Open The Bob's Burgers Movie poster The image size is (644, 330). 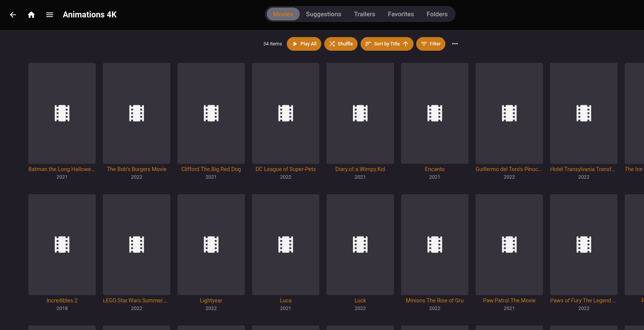tap(137, 113)
